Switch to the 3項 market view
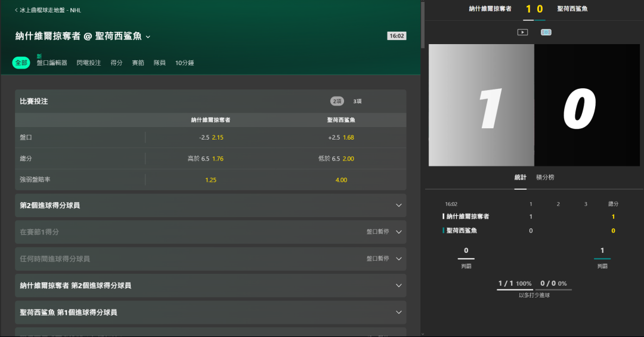This screenshot has height=337, width=644. [x=357, y=101]
